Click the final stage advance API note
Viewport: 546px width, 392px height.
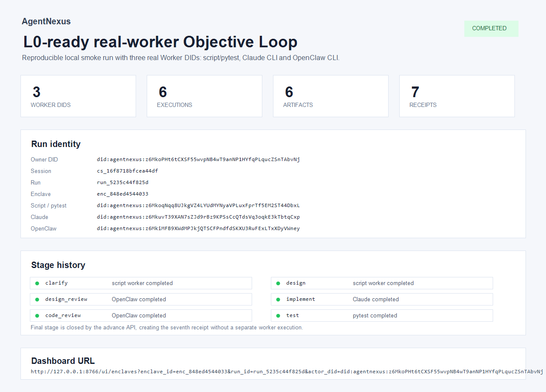point(167,328)
